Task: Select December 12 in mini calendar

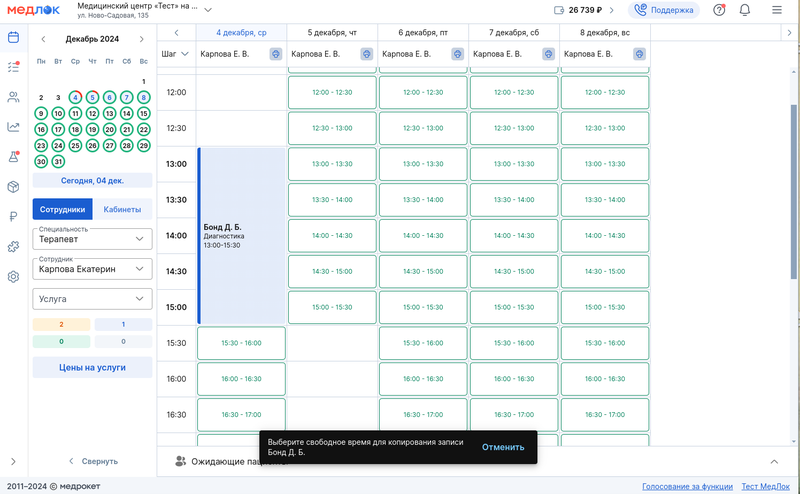Action: (92, 113)
